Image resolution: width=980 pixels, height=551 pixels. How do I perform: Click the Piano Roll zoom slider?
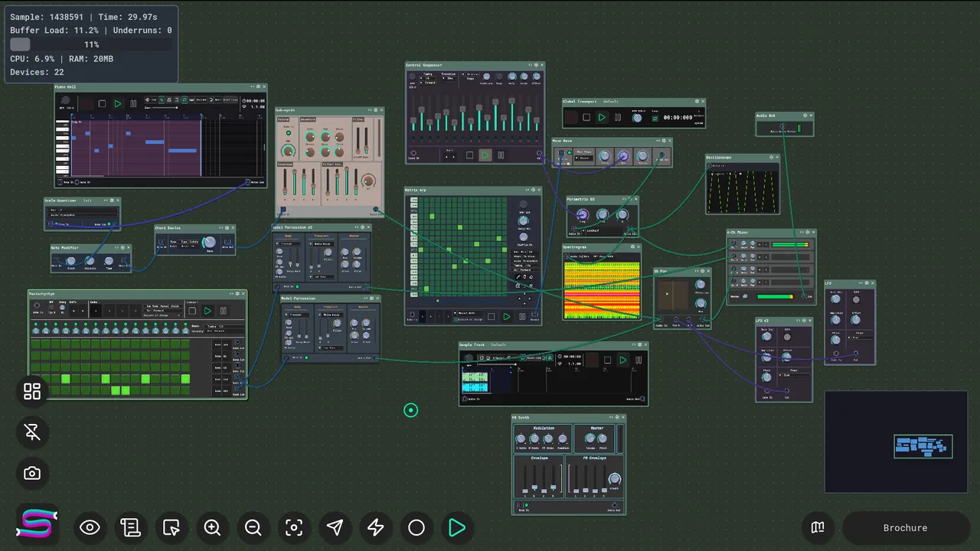[165, 108]
